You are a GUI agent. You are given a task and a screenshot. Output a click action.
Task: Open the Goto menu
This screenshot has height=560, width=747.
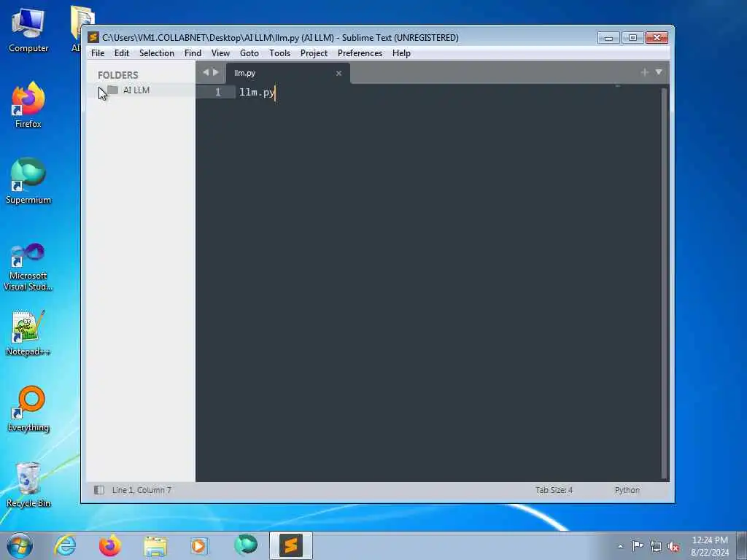tap(249, 52)
